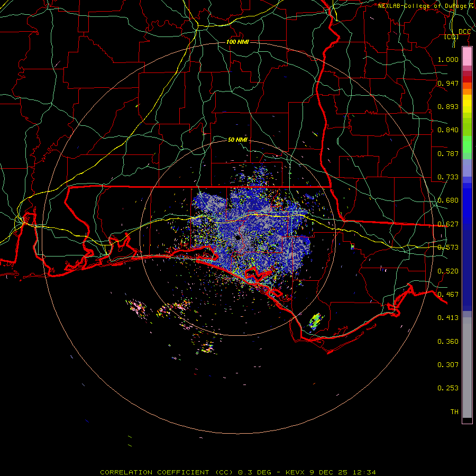Click the 0.893 legend value
476x476 pixels.
click(x=448, y=106)
